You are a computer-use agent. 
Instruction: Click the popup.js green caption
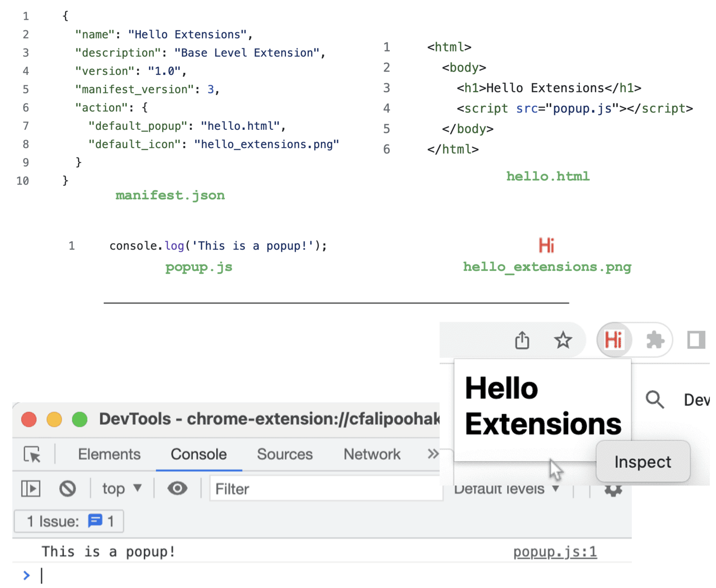pyautogui.click(x=199, y=267)
